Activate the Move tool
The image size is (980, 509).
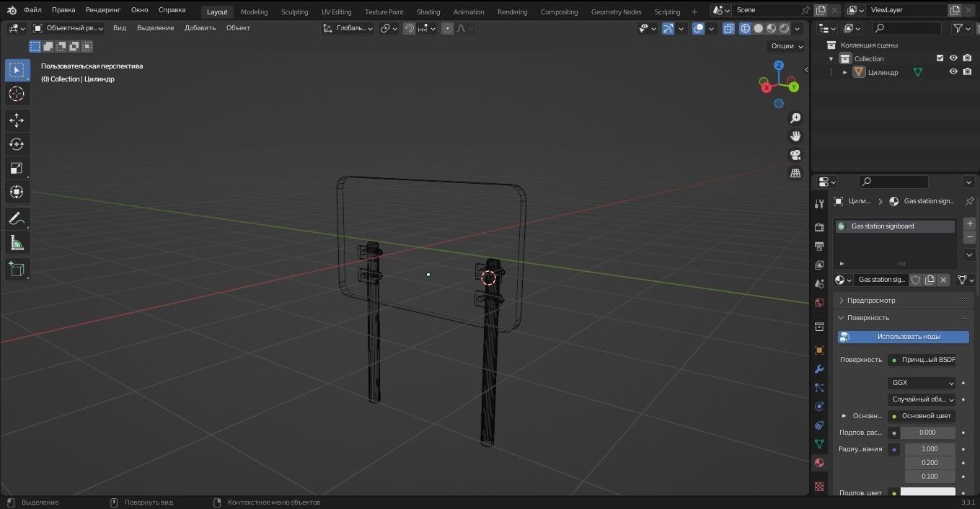point(17,120)
